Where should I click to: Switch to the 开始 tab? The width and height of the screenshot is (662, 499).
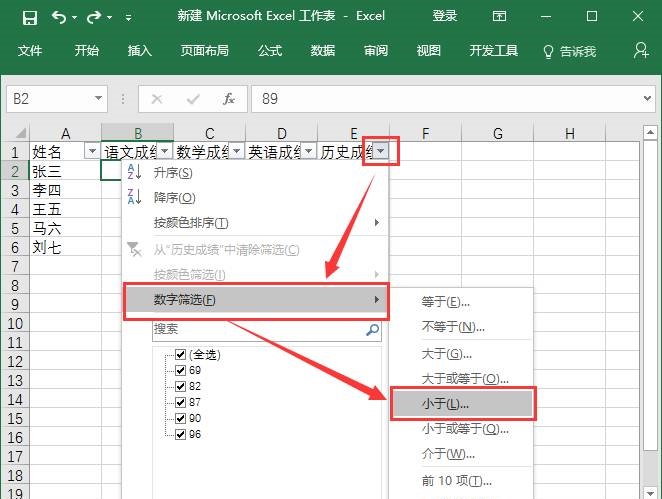coord(87,51)
